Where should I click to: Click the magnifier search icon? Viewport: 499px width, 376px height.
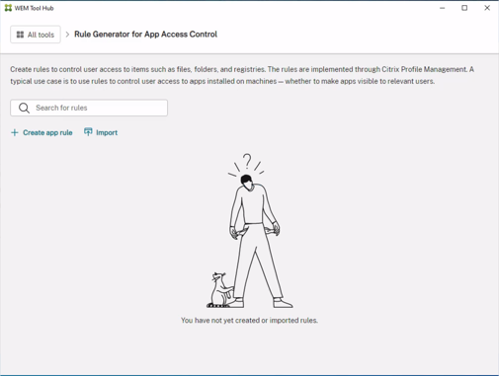[x=24, y=108]
